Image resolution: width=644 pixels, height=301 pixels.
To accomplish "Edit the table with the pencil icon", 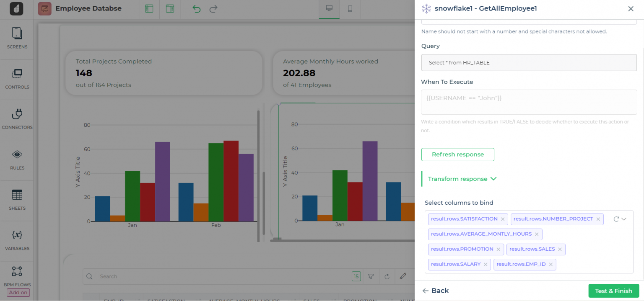I will 403,276.
